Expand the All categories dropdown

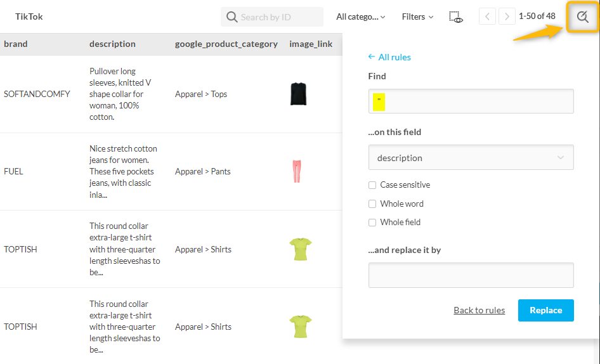point(360,17)
